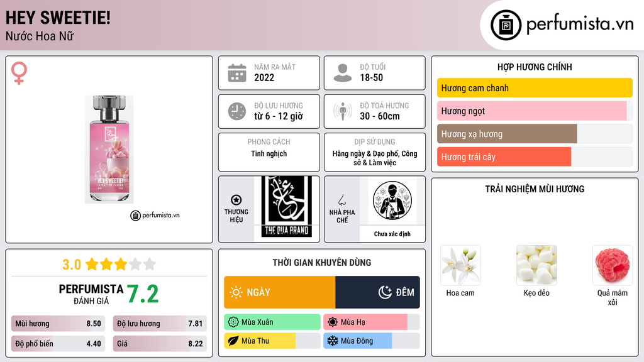Click the Giá 8.22 score bar
The width and height of the screenshot is (644, 362).
pyautogui.click(x=160, y=344)
